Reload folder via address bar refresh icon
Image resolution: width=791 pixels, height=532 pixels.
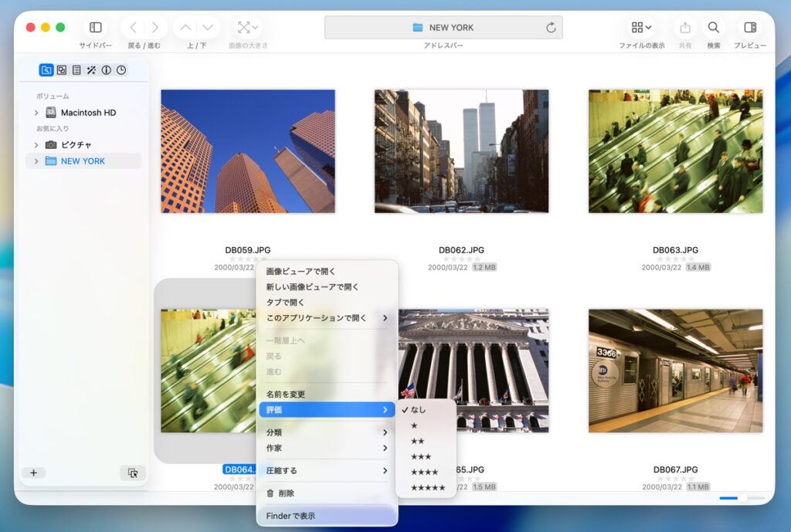551,28
